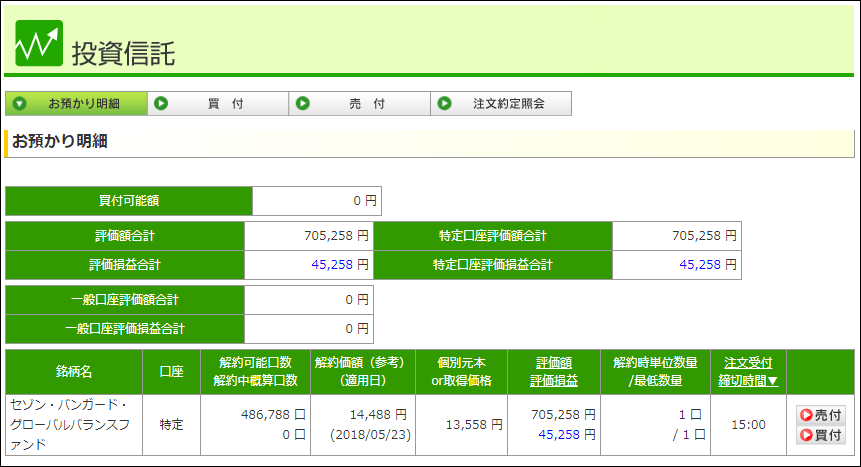This screenshot has width=861, height=467.
Task: Open the 売付 tab in the navigation bar
Action: tap(360, 104)
